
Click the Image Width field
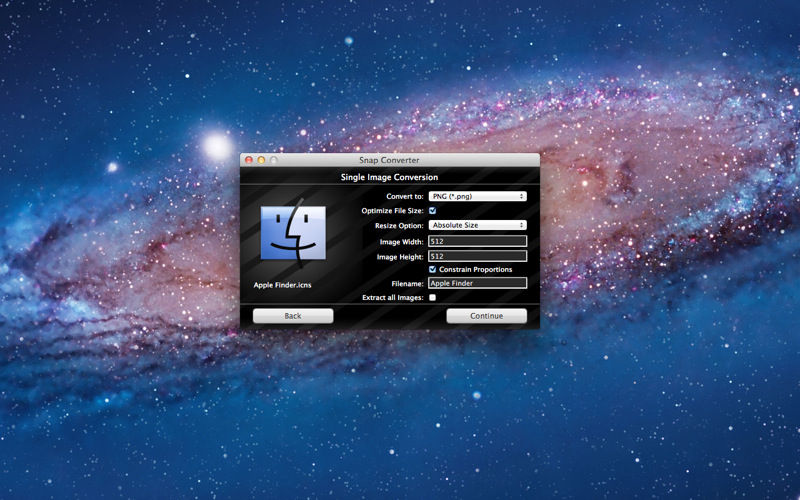pos(478,241)
